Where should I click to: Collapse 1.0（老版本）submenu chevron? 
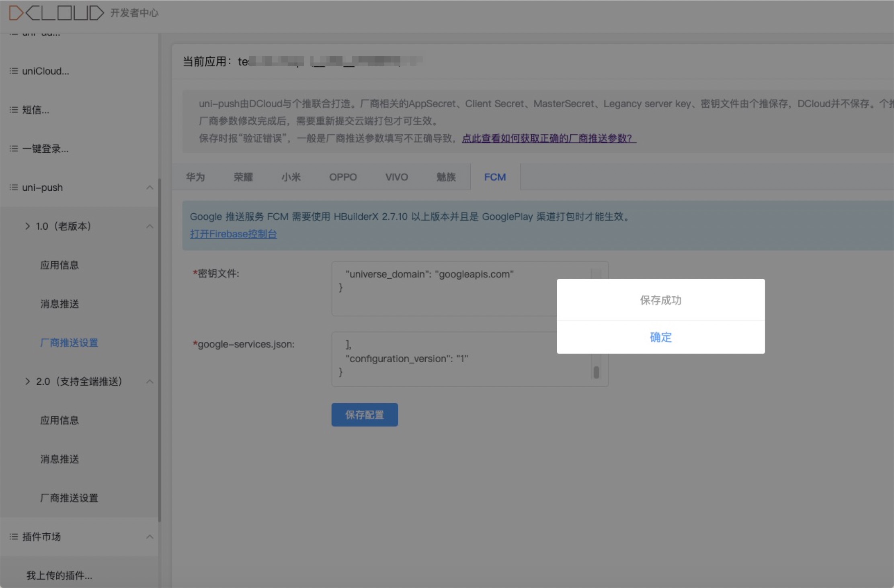(x=150, y=226)
